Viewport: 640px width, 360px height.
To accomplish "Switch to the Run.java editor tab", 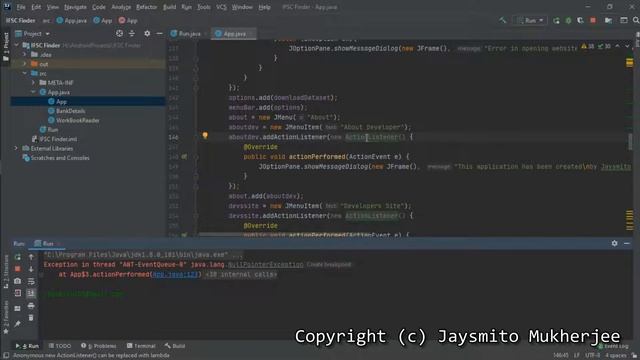I will [x=186, y=33].
